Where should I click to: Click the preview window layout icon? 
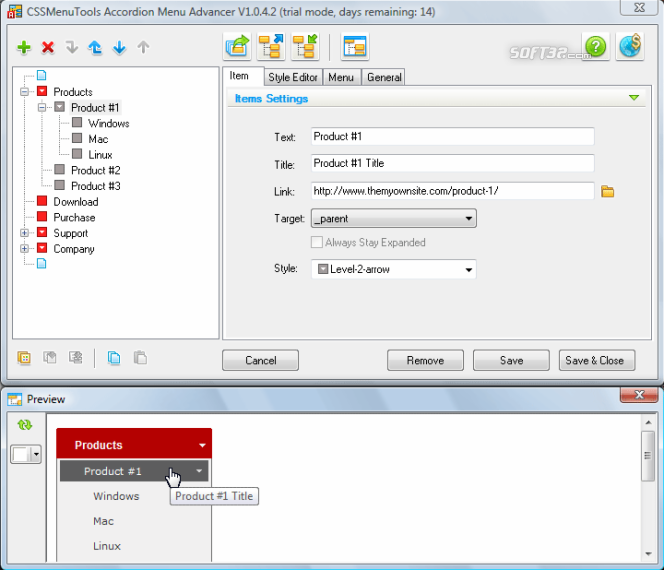pos(355,46)
